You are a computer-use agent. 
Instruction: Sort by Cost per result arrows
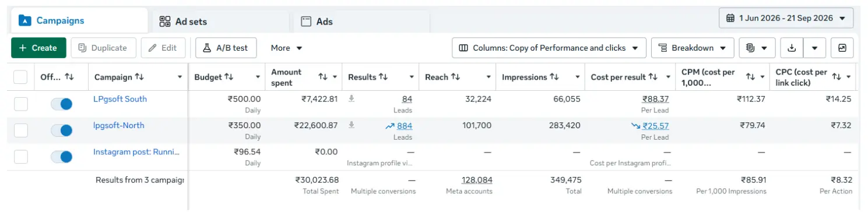coord(653,77)
